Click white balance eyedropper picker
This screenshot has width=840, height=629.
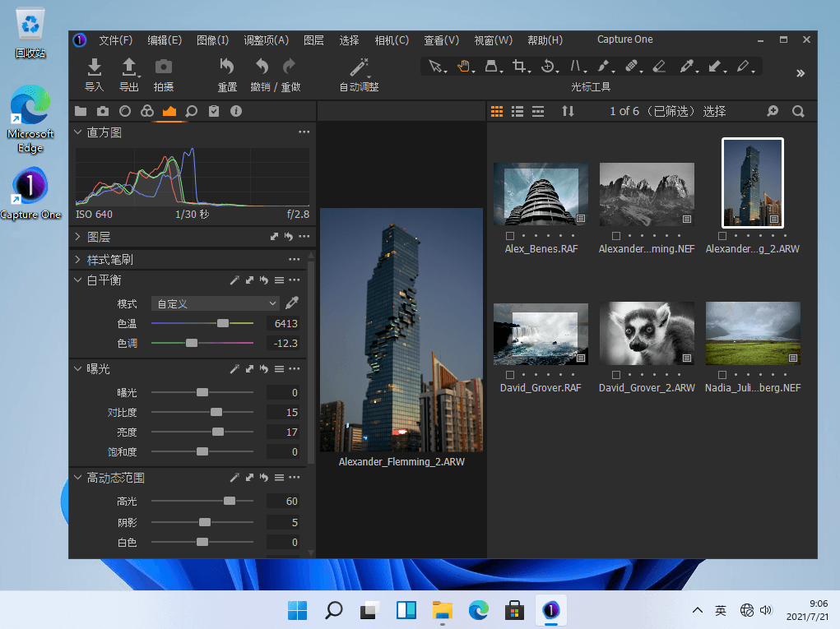(x=292, y=303)
